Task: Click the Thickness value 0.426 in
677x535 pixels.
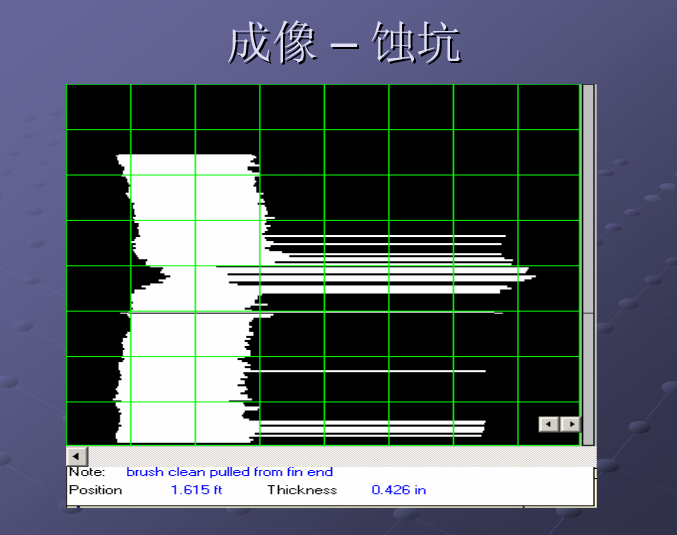Action: [398, 490]
